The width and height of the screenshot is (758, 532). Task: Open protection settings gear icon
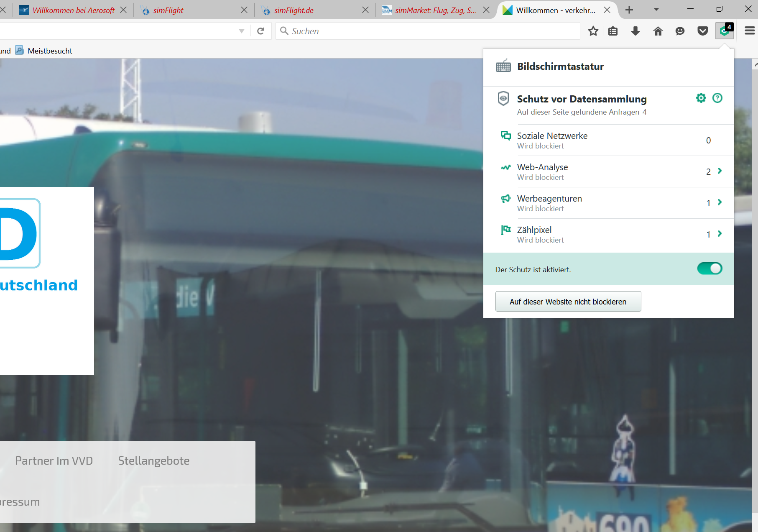pos(701,98)
